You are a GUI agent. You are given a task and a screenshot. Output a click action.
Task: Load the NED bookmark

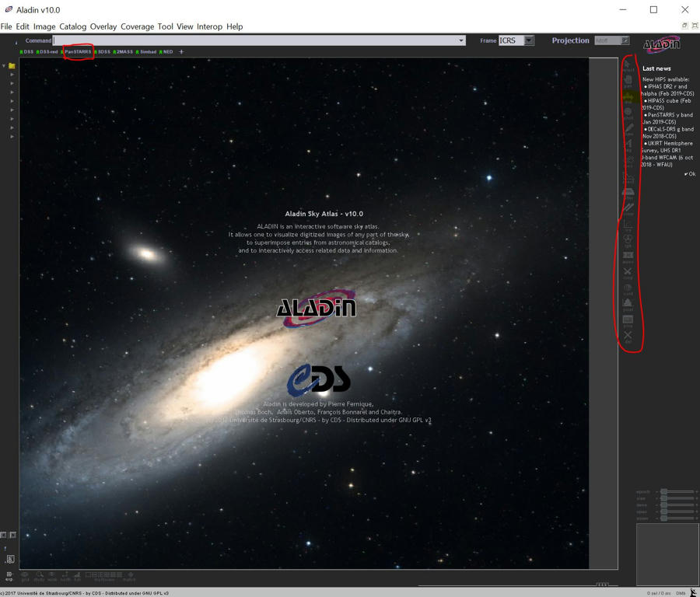(166, 52)
